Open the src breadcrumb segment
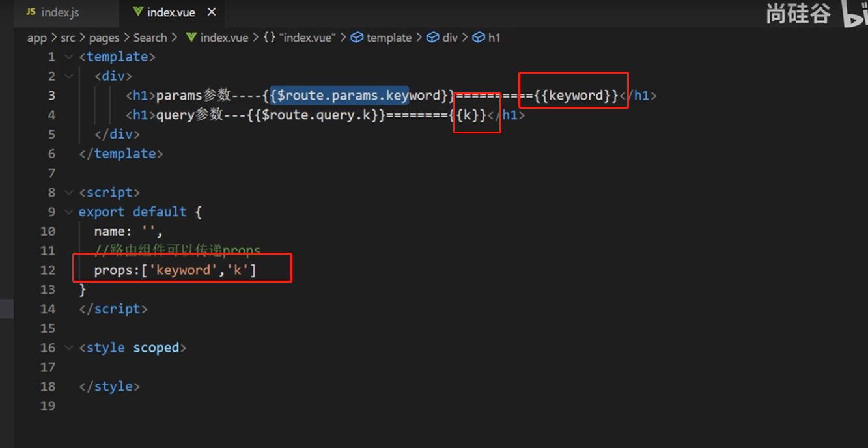Viewport: 868px width, 448px height. (x=68, y=38)
